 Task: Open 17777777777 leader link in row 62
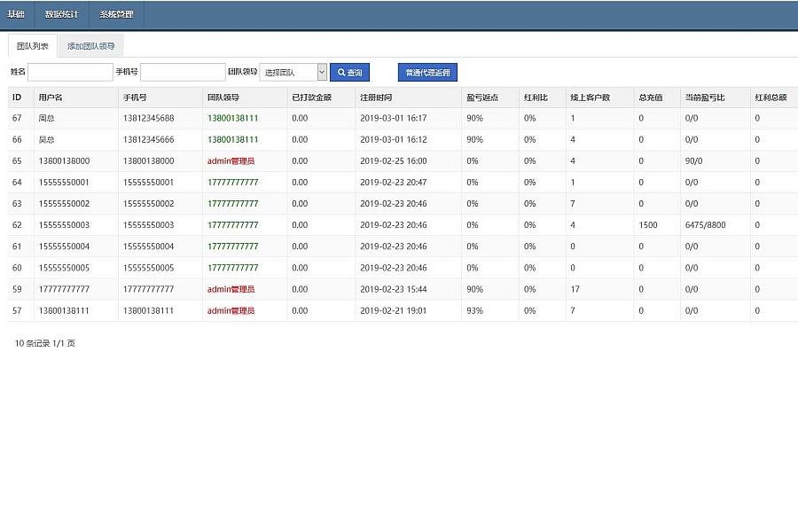(x=232, y=225)
